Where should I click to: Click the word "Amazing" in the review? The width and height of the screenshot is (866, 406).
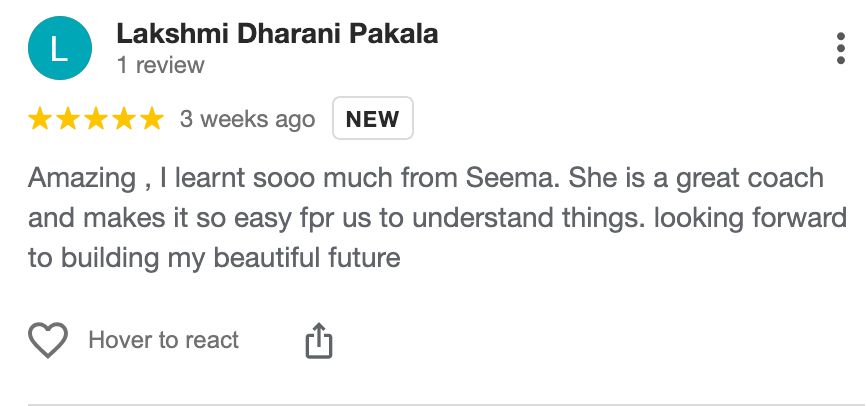pyautogui.click(x=82, y=180)
